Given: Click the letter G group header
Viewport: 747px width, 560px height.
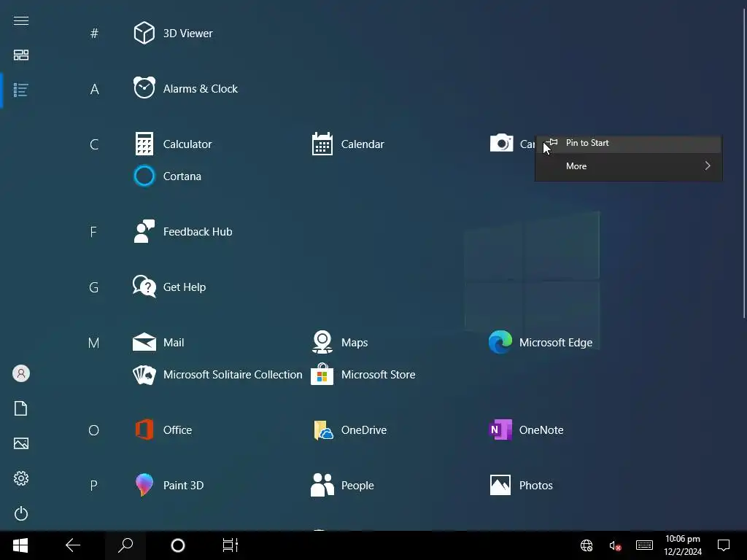Looking at the screenshot, I should [94, 287].
